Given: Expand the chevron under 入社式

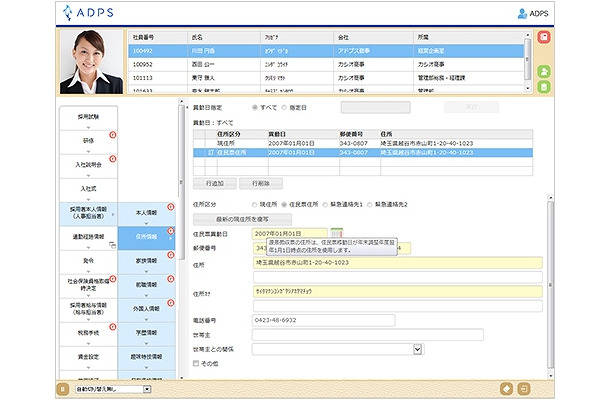Looking at the screenshot, I should click(x=88, y=199).
